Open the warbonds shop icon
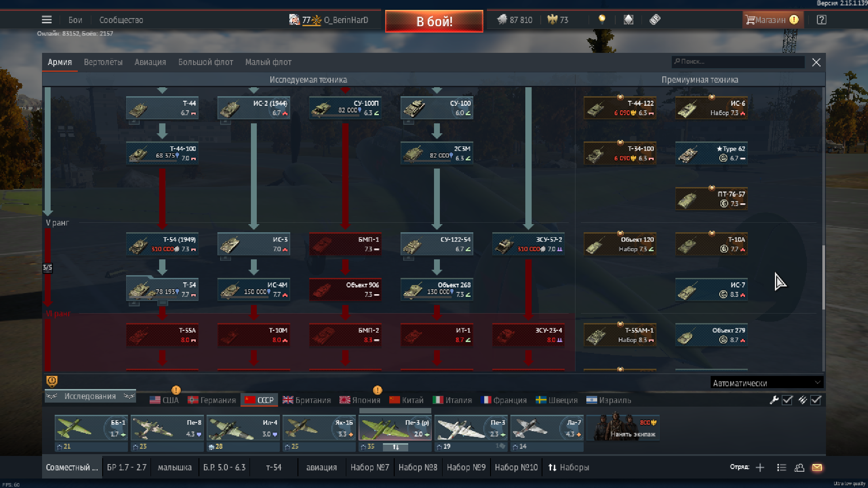Viewport: 868px width, 488px height. click(x=628, y=19)
